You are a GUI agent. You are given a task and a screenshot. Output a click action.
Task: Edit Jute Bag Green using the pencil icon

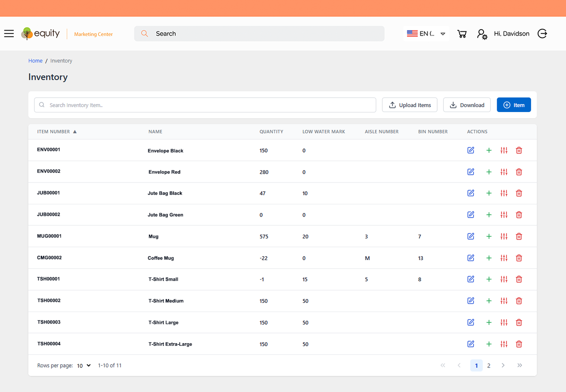click(x=470, y=215)
